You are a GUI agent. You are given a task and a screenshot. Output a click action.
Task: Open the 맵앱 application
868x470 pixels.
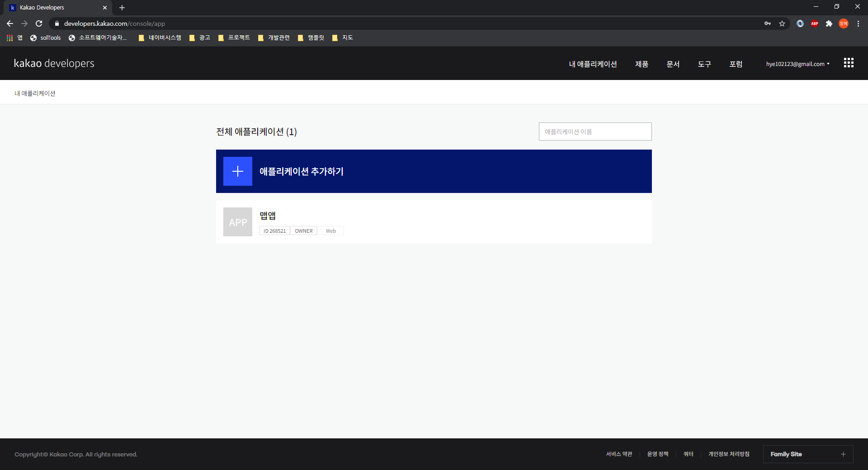click(434, 222)
